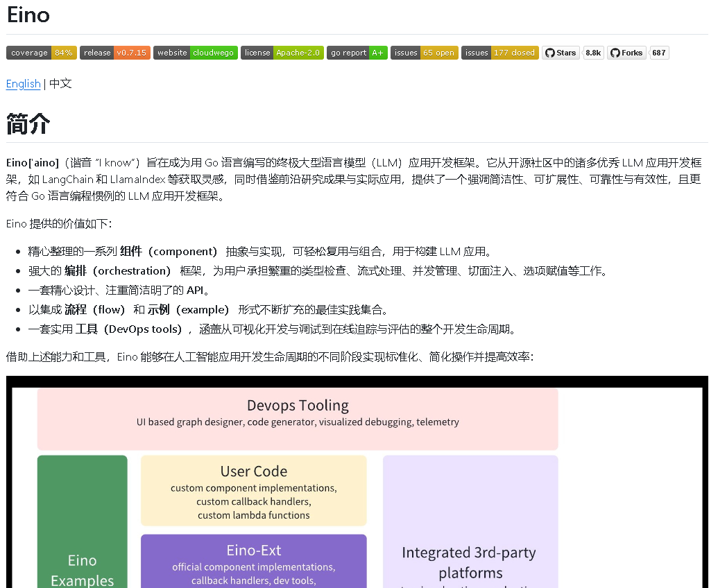
Task: Click the Devops Tooling diagram box
Action: coord(298,419)
